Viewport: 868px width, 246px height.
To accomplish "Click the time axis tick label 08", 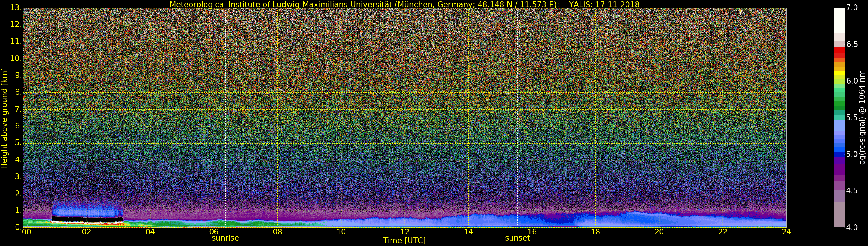I will click(x=278, y=232).
